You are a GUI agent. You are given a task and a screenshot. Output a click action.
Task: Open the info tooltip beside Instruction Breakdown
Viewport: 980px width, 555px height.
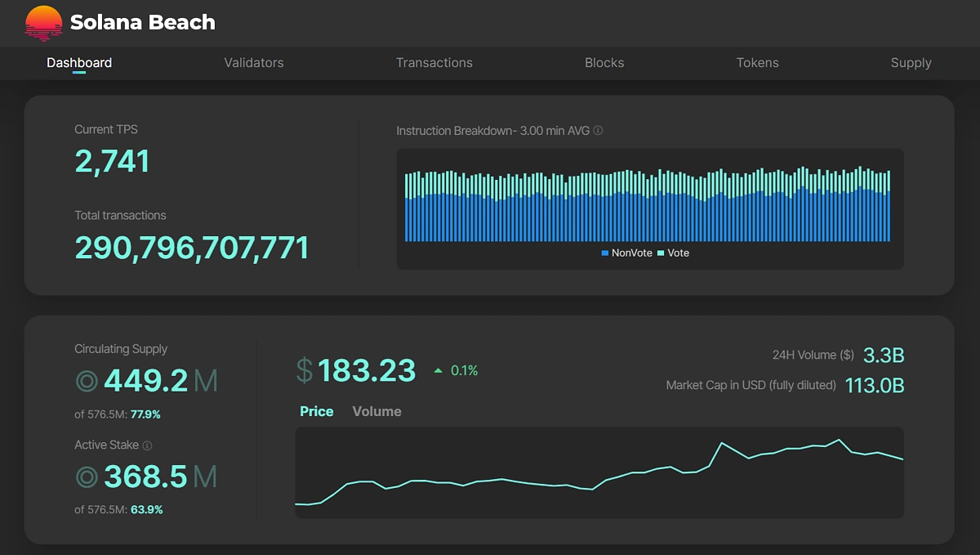pyautogui.click(x=597, y=131)
